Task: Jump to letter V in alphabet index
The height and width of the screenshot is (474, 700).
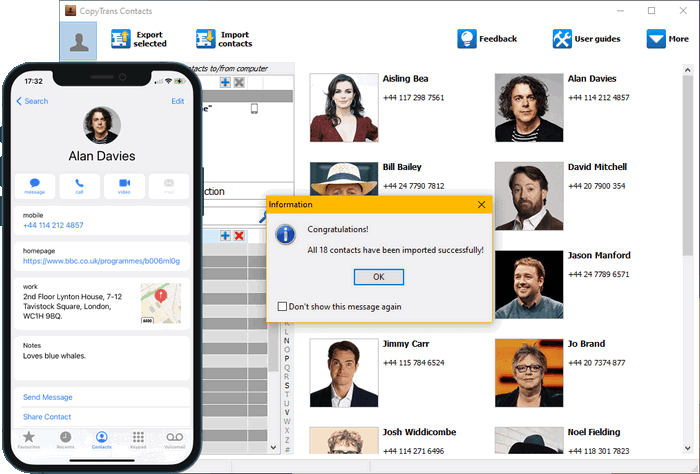Action: point(287,412)
